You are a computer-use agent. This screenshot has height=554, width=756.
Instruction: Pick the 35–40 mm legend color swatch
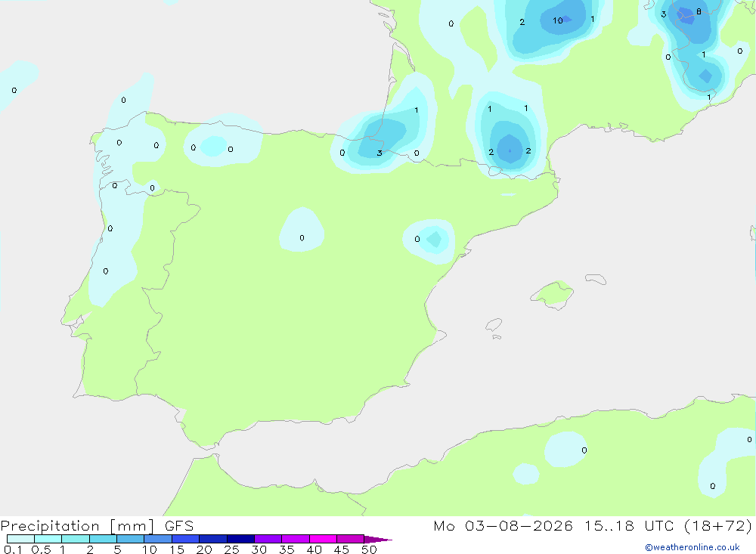click(295, 539)
